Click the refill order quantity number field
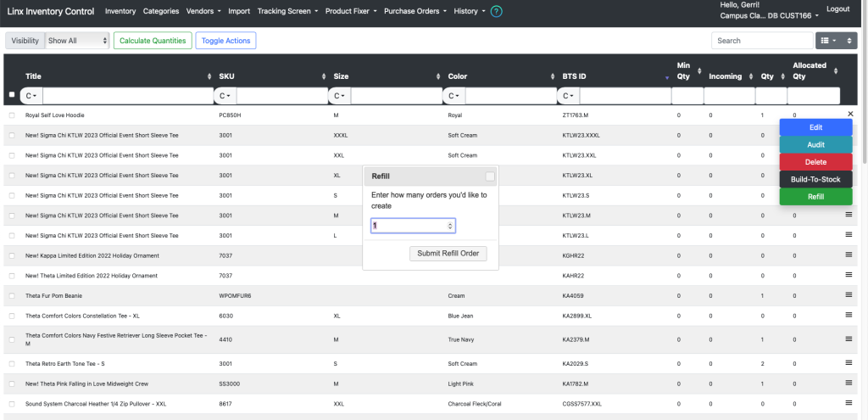This screenshot has height=420, width=868. click(413, 226)
